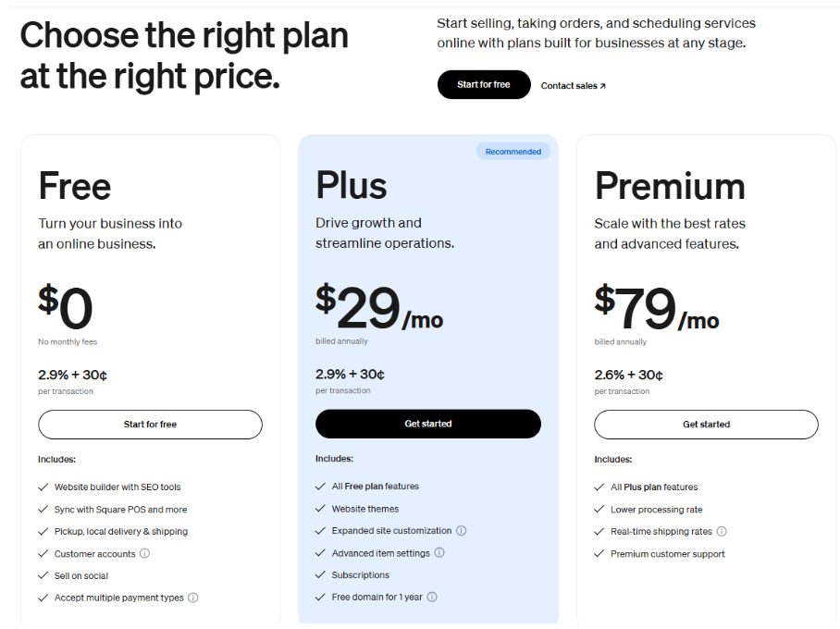840x629 pixels.
Task: Click the $79/mo Premium price
Action: click(x=656, y=309)
